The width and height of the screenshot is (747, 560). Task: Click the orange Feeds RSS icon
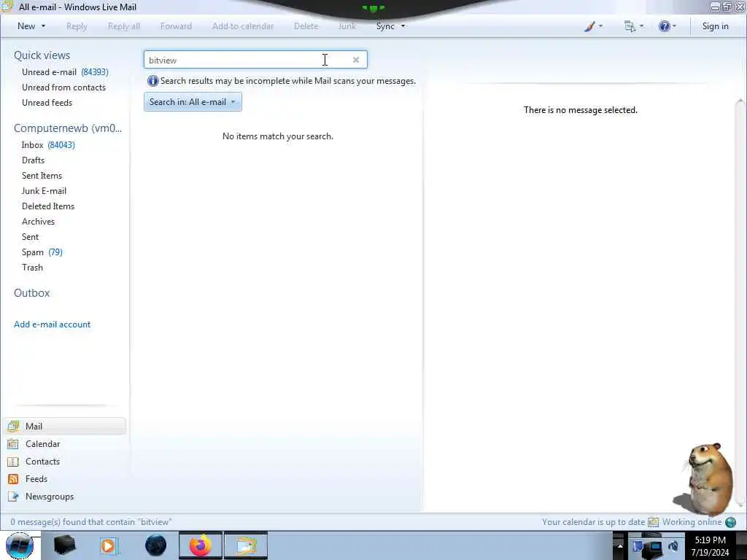[13, 479]
